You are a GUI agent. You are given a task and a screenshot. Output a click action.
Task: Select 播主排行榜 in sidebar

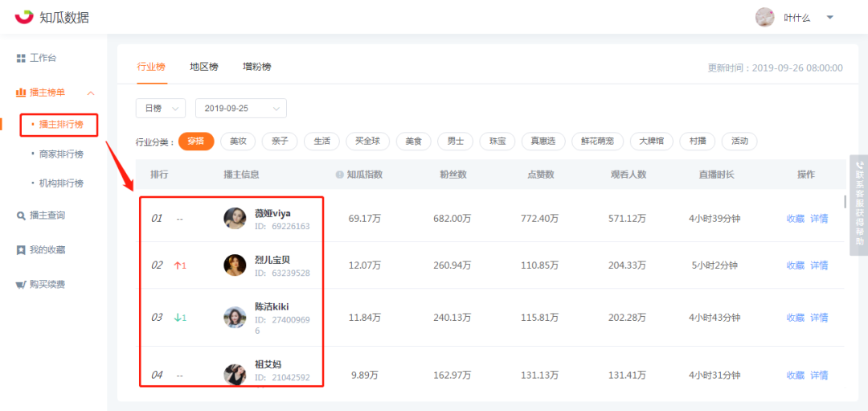[59, 125]
